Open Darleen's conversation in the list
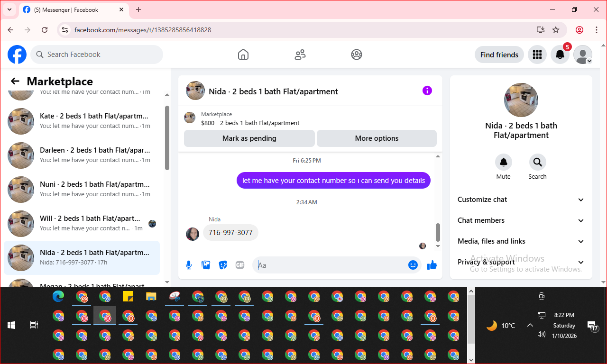This screenshot has height=364, width=607. [82, 155]
